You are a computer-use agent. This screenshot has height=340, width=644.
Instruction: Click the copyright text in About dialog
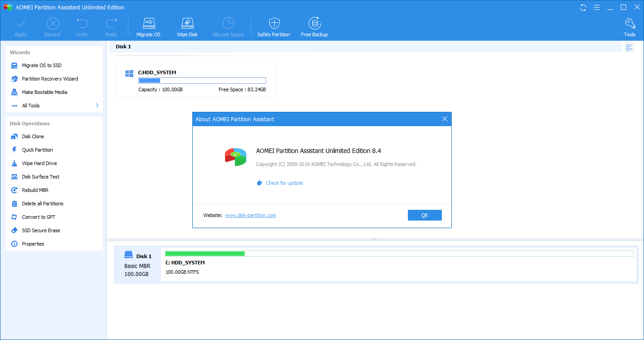336,164
